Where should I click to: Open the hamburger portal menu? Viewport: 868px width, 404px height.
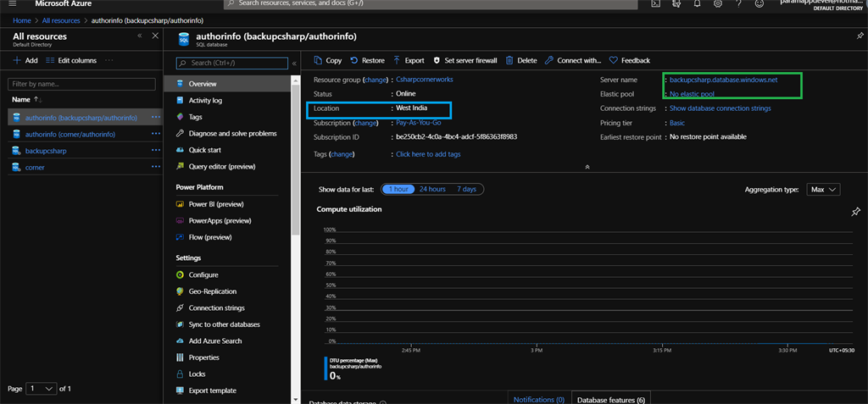click(x=12, y=3)
